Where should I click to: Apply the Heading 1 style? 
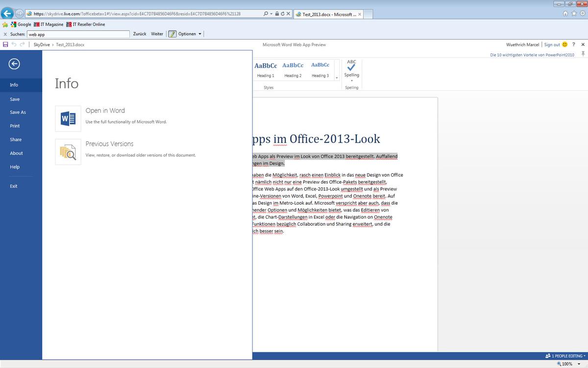click(266, 70)
